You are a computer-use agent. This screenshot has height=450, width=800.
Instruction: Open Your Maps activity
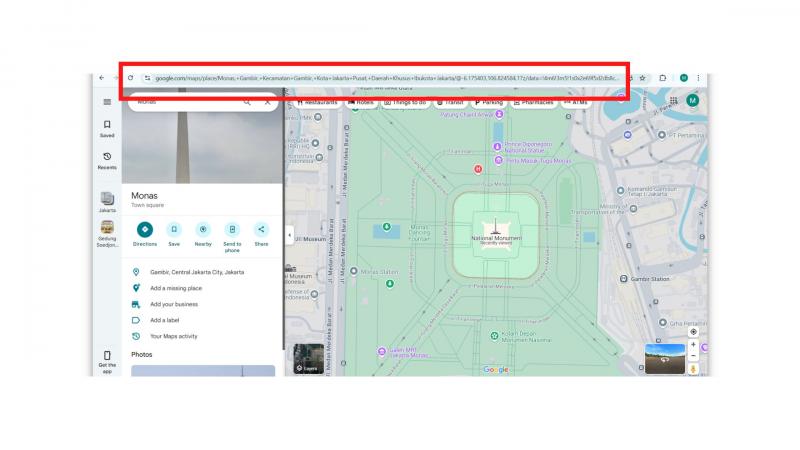point(173,337)
